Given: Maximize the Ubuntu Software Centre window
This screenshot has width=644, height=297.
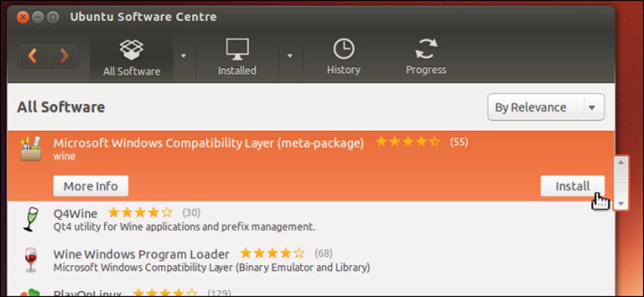Looking at the screenshot, I should (53, 17).
